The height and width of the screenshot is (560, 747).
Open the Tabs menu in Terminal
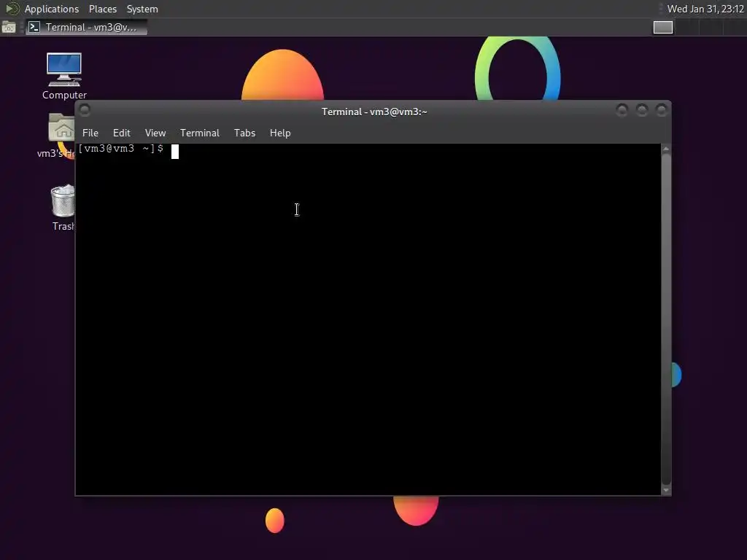point(244,133)
